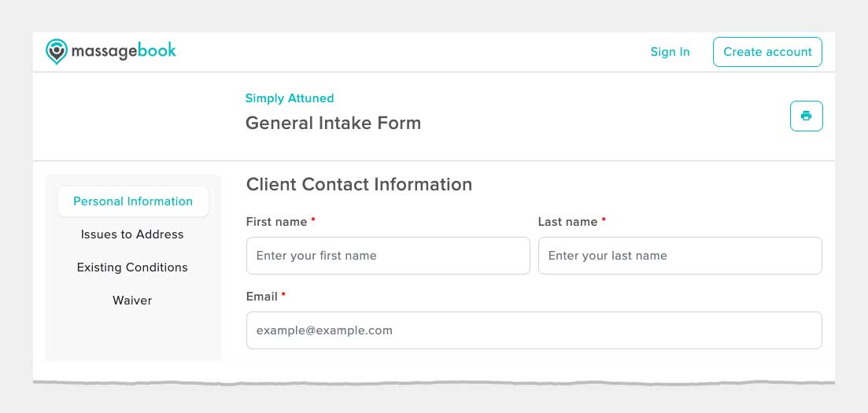
Task: Click the massagebook wordmark text
Action: click(x=124, y=51)
